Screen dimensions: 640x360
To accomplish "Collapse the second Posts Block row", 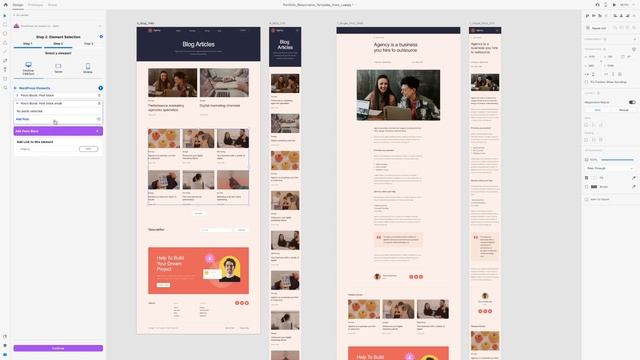I will [18, 103].
